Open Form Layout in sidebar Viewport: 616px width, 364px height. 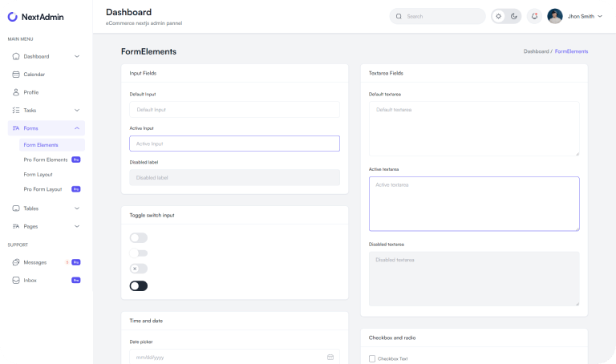click(x=38, y=174)
